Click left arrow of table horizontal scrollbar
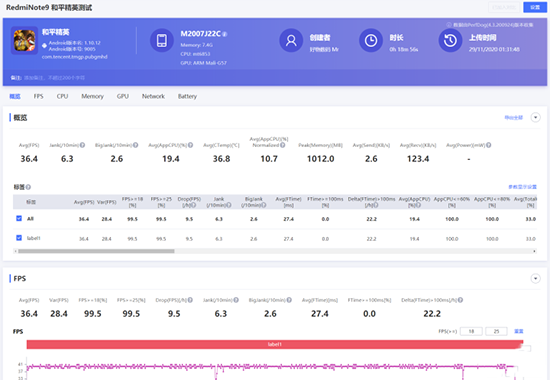 (x=15, y=251)
